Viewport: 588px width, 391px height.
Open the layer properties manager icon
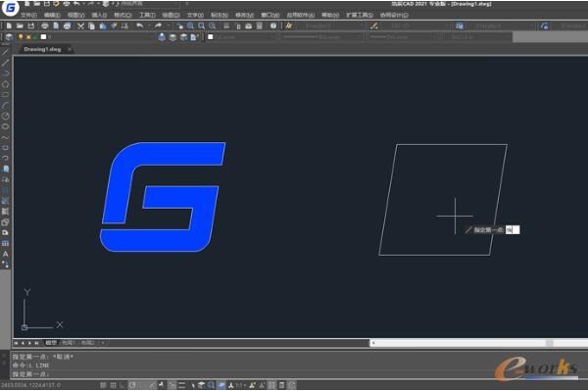pyautogui.click(x=9, y=37)
